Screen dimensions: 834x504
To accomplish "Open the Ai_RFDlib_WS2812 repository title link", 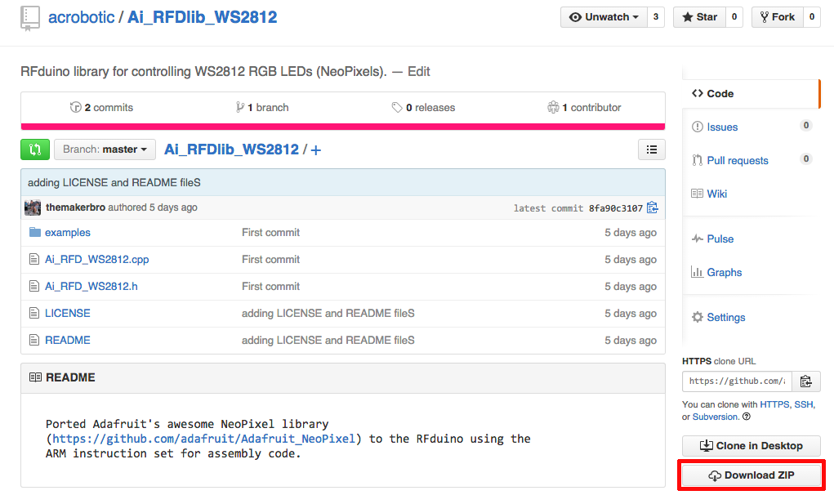I will point(202,17).
